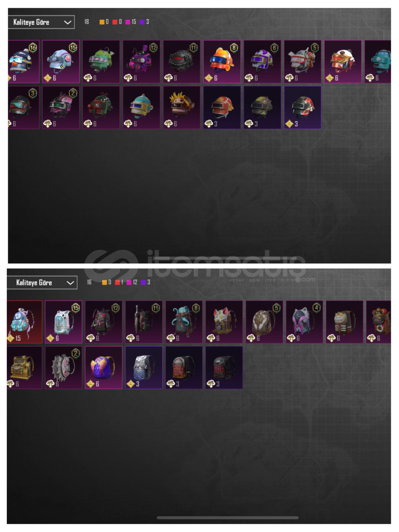Screen dimensions: 399x532
Task: Select the golden cash register backpack
Action: pyautogui.click(x=25, y=367)
